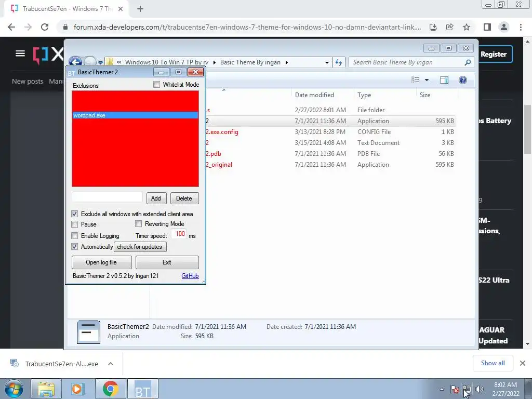Open the XDA hamburger menu
532x399 pixels.
pyautogui.click(x=20, y=54)
